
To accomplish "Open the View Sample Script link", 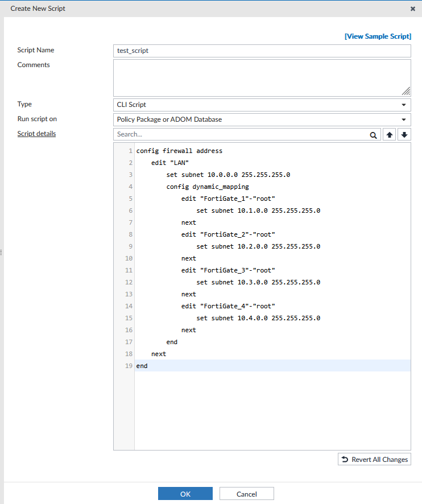I will (x=378, y=36).
